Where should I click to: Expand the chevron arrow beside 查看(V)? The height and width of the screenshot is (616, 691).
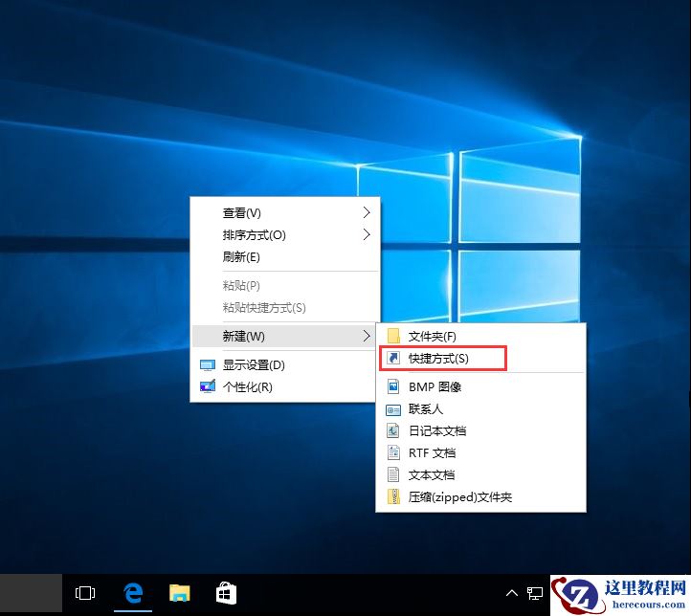point(367,212)
